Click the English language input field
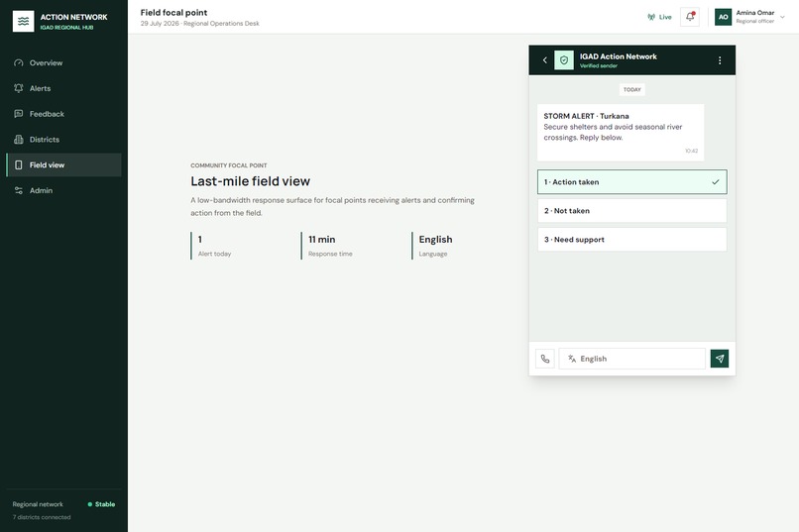This screenshot has width=799, height=532. pos(631,359)
